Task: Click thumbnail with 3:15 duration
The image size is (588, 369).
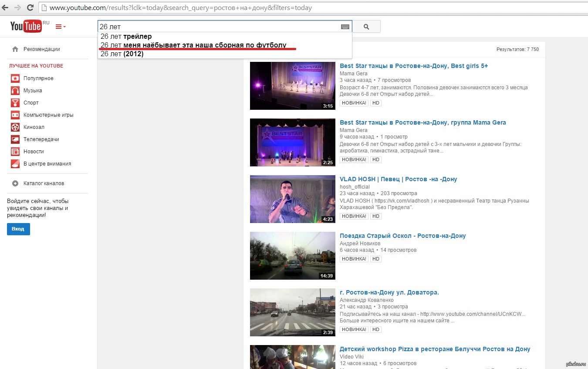Action: point(293,86)
